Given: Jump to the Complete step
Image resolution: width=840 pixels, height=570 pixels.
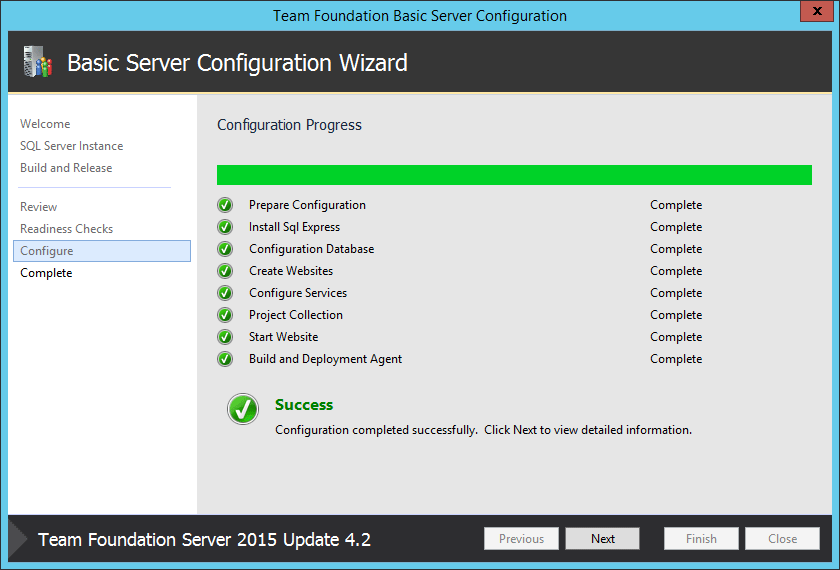Looking at the screenshot, I should [46, 273].
